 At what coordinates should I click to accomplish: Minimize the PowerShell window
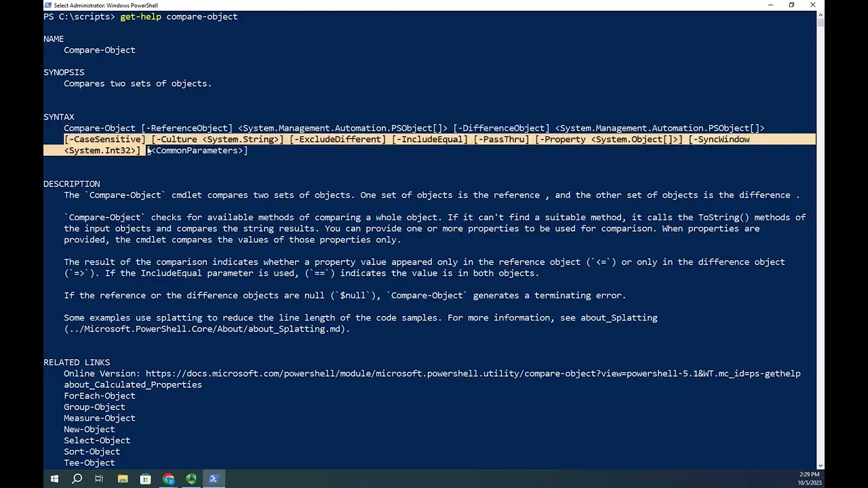pyautogui.click(x=770, y=5)
